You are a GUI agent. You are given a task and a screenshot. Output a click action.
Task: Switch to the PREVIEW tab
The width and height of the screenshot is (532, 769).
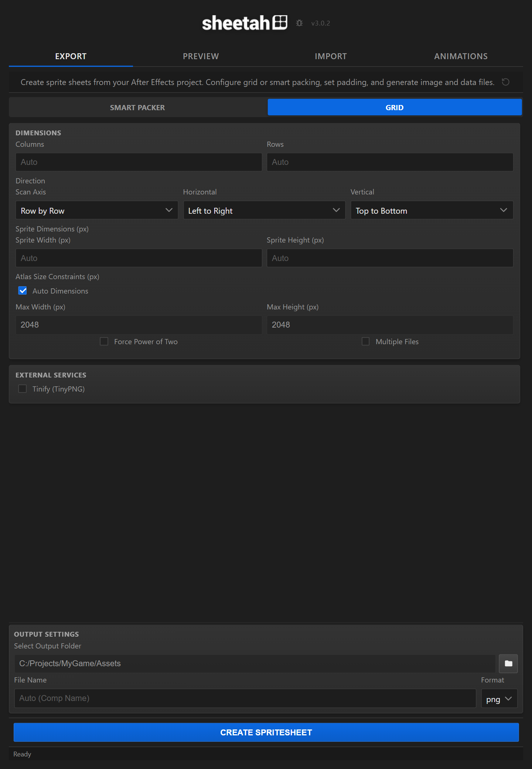[201, 56]
